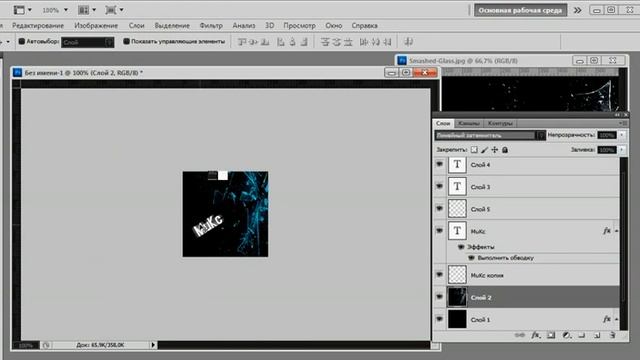Click the align horizontal centers icon
The height and width of the screenshot is (360, 640).
pyautogui.click(x=292, y=42)
